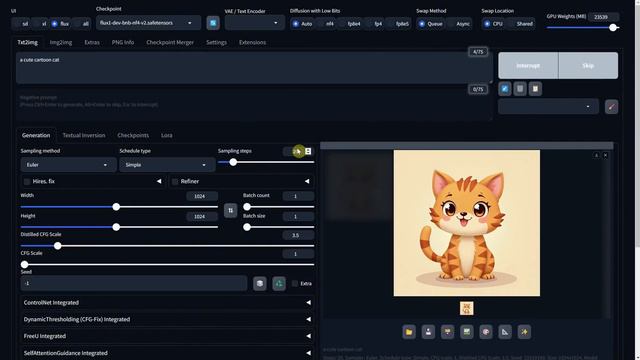Image resolution: width=640 pixels, height=360 pixels.
Task: Enable the Refiner checkbox
Action: 175,182
